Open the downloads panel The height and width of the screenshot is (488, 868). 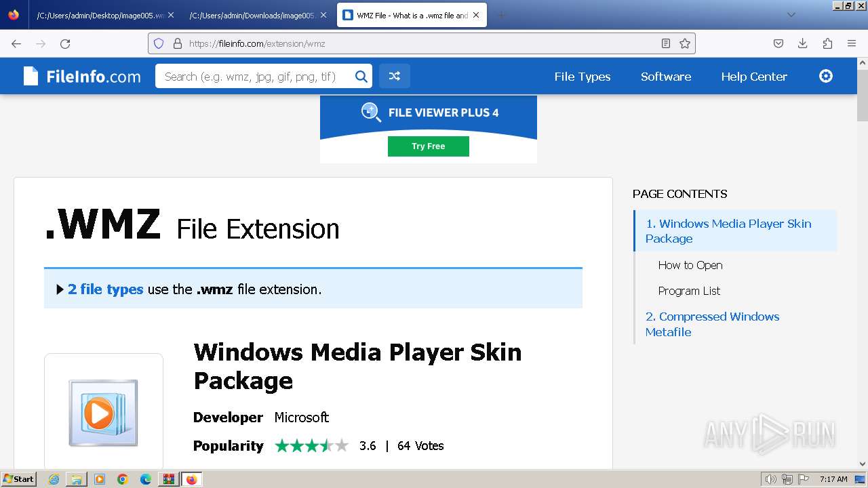(x=803, y=43)
